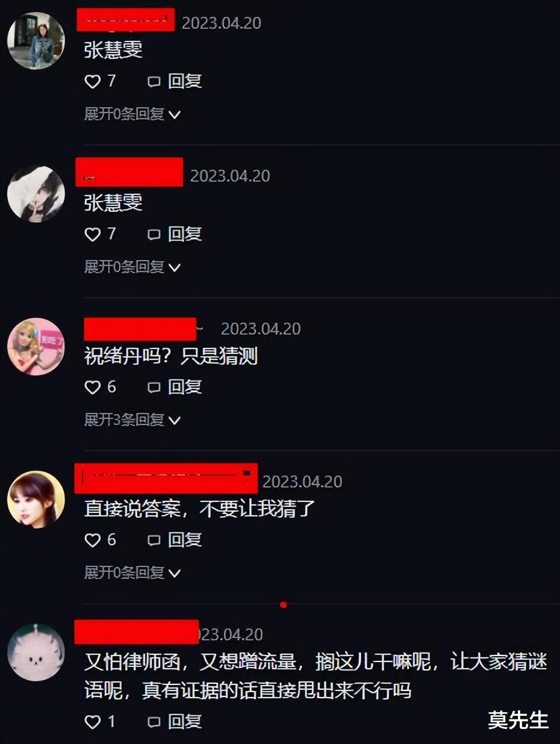Viewport: 560px width, 744px height.
Task: Click reply bubble icon under 祝绪丹吗 comment
Action: [x=154, y=388]
